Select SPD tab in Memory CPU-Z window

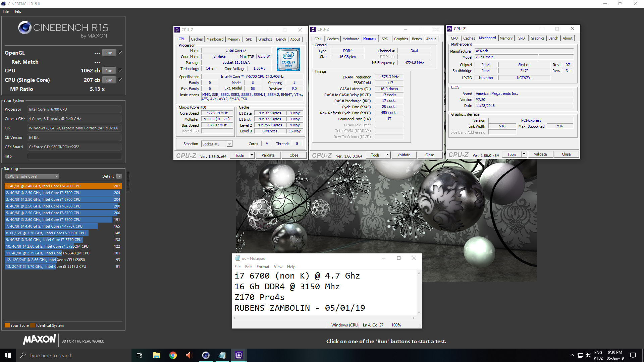(x=385, y=39)
